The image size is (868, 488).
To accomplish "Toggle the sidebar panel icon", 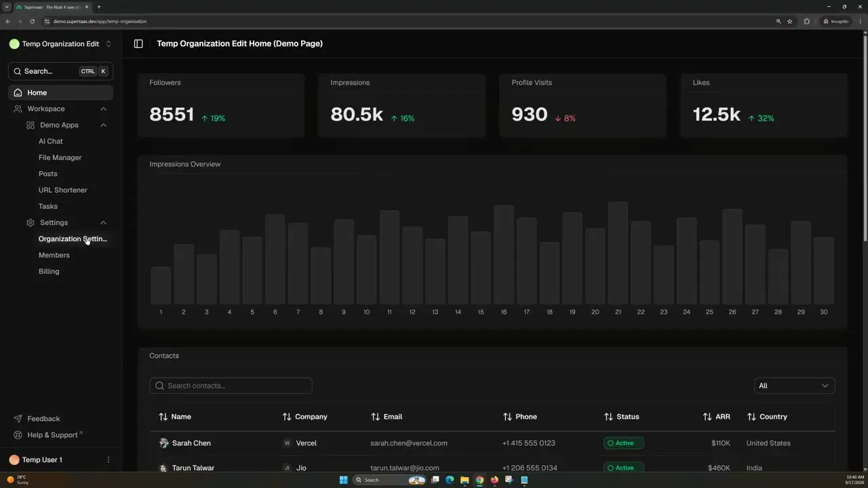I will pos(138,43).
